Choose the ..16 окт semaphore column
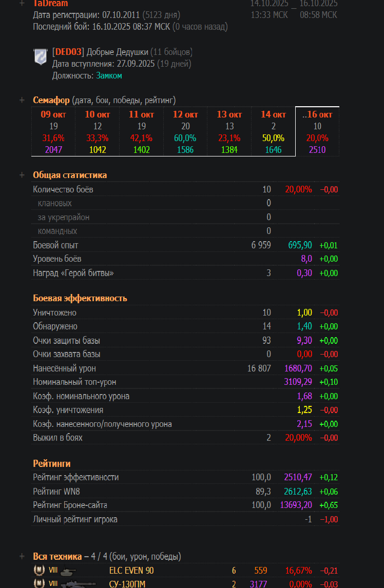Image resolution: width=384 pixels, height=588 pixels. tap(317, 114)
